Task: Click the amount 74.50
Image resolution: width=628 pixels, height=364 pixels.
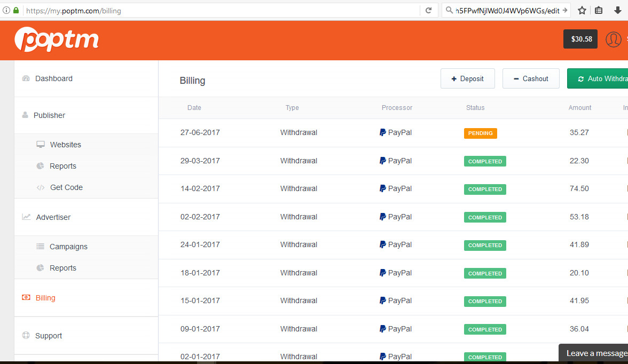Action: click(579, 188)
